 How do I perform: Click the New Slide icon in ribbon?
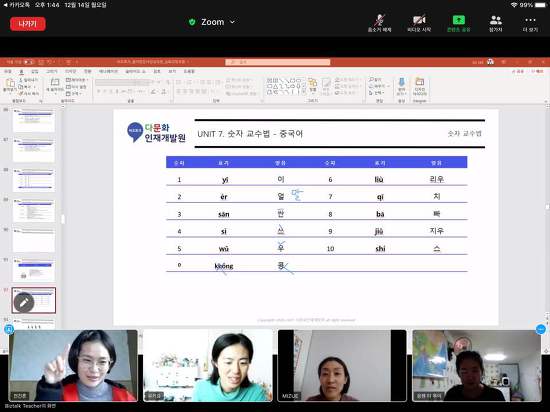pos(55,85)
